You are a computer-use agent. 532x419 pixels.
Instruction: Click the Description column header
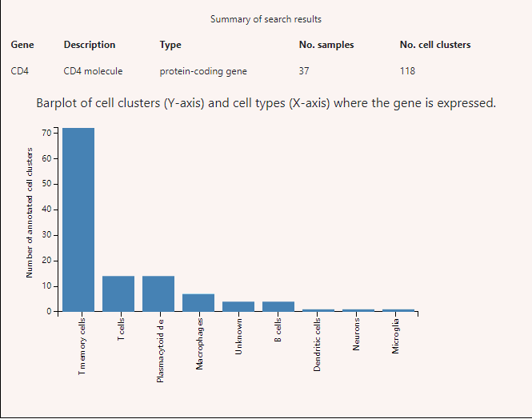90,45
